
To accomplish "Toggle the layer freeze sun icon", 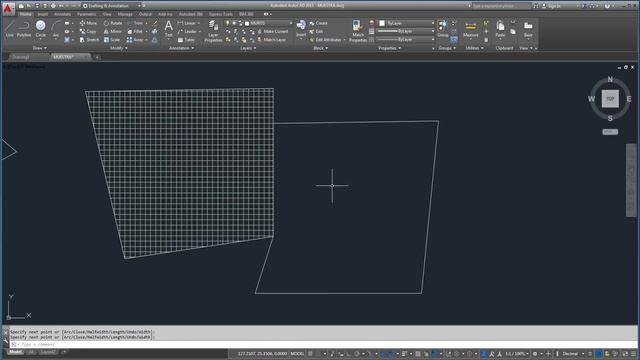I will pos(234,23).
